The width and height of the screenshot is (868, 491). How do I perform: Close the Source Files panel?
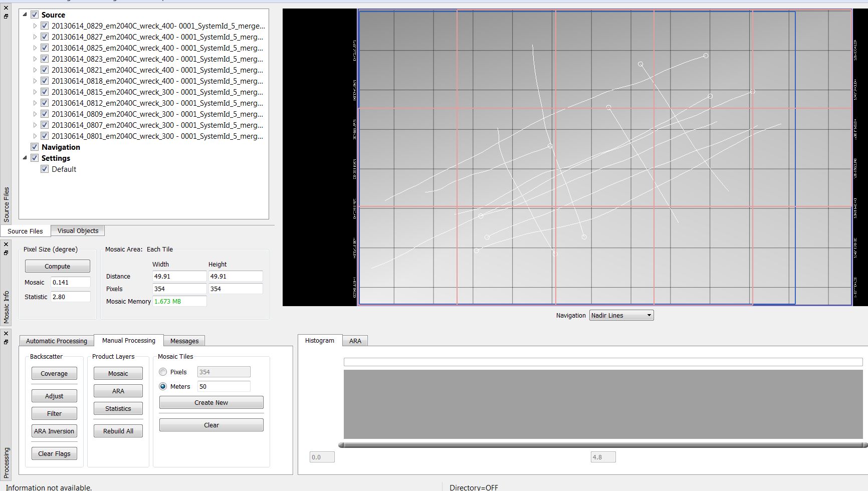coord(6,8)
